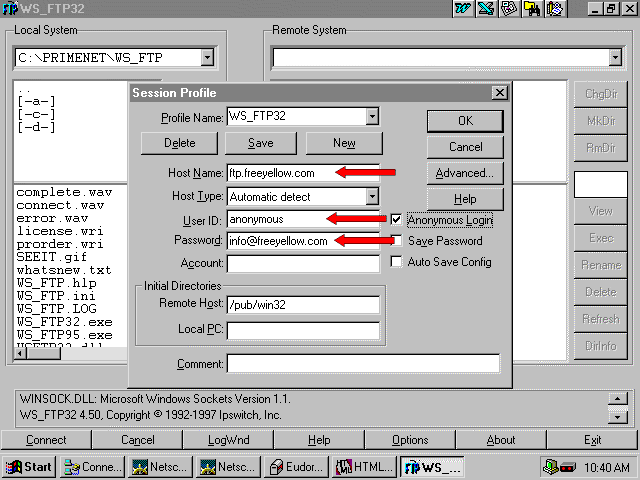The image size is (640, 480).
Task: Click the folder with binoculars find-file icon
Action: point(532,9)
